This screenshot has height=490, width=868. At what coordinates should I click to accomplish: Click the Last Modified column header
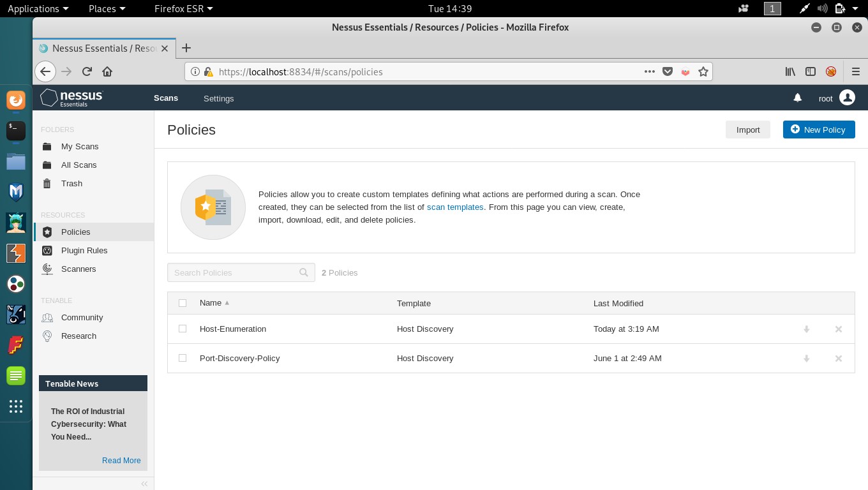click(618, 303)
